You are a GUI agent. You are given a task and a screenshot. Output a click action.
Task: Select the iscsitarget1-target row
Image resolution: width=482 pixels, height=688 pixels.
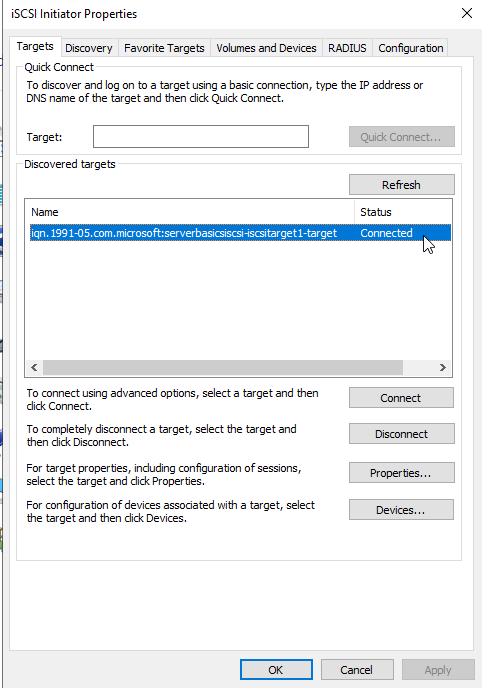point(240,233)
